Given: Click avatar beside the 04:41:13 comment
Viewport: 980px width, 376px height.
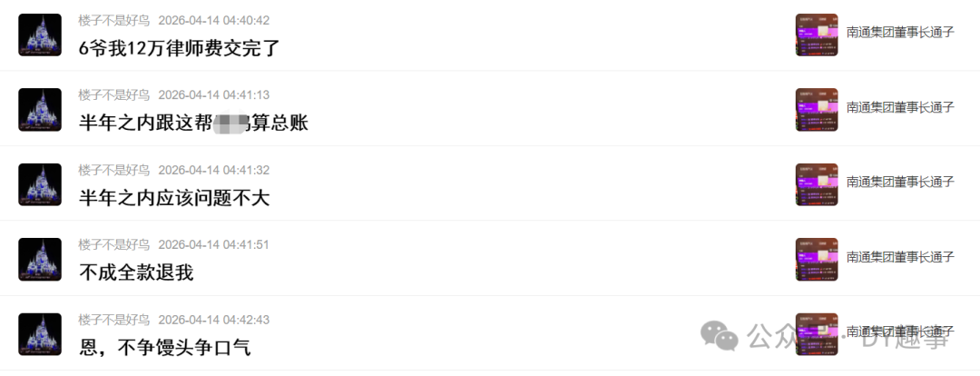Looking at the screenshot, I should pyautogui.click(x=40, y=110).
